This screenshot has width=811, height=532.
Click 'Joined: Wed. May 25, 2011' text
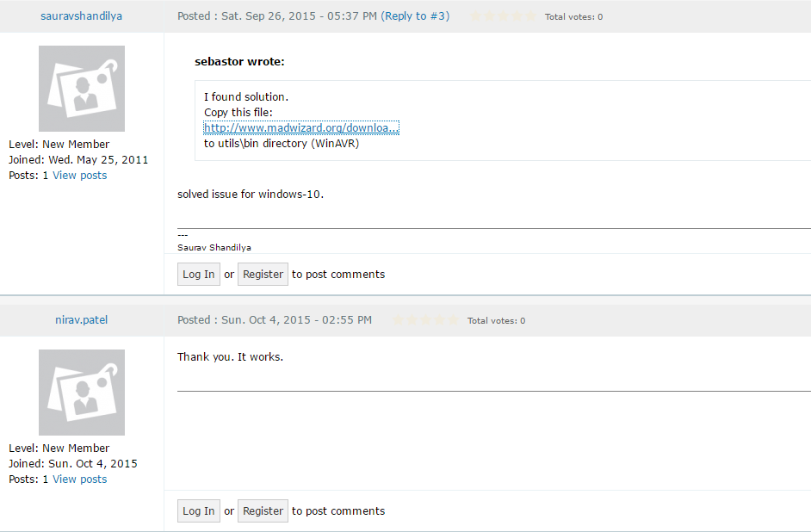tap(78, 160)
